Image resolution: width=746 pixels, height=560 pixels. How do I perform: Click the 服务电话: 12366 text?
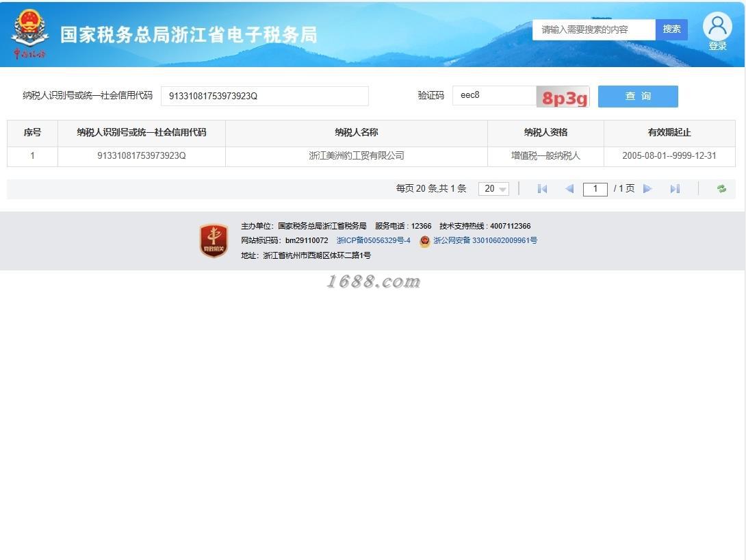403,226
